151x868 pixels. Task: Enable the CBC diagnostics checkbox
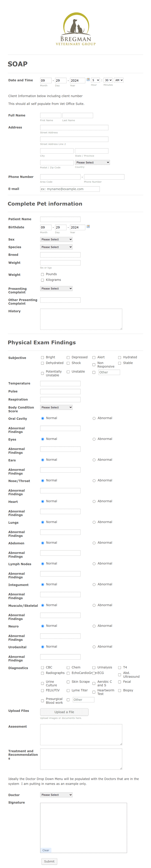point(42,667)
